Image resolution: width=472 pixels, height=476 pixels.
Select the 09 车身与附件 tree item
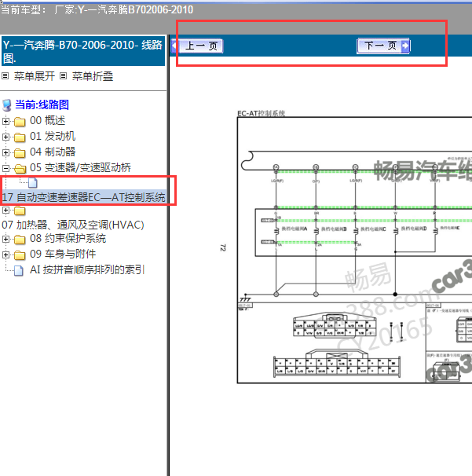pyautogui.click(x=63, y=254)
